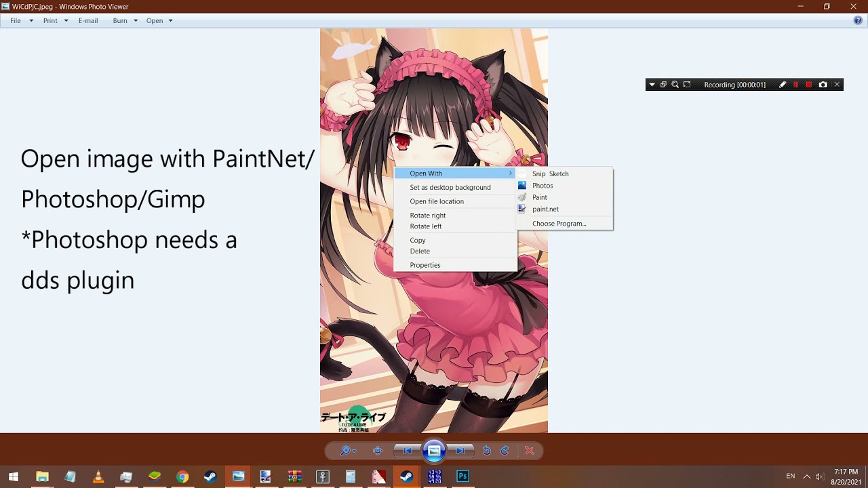Click the Actual size fit-to-window icon
This screenshot has height=488, width=868.
click(x=378, y=451)
